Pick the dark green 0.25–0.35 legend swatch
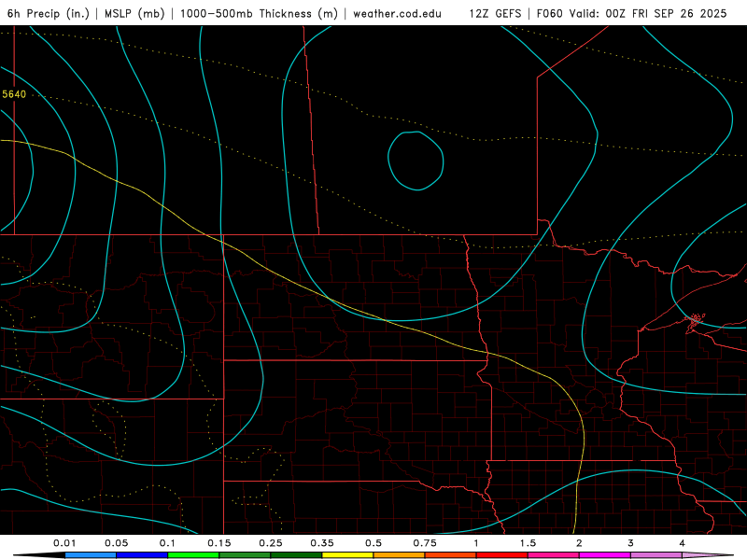The height and width of the screenshot is (560, 747). click(296, 555)
